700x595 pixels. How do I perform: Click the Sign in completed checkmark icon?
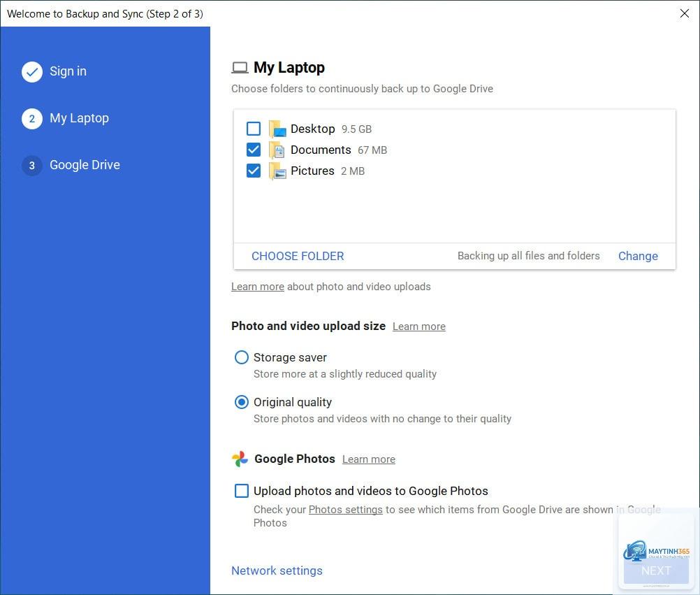tap(32, 71)
